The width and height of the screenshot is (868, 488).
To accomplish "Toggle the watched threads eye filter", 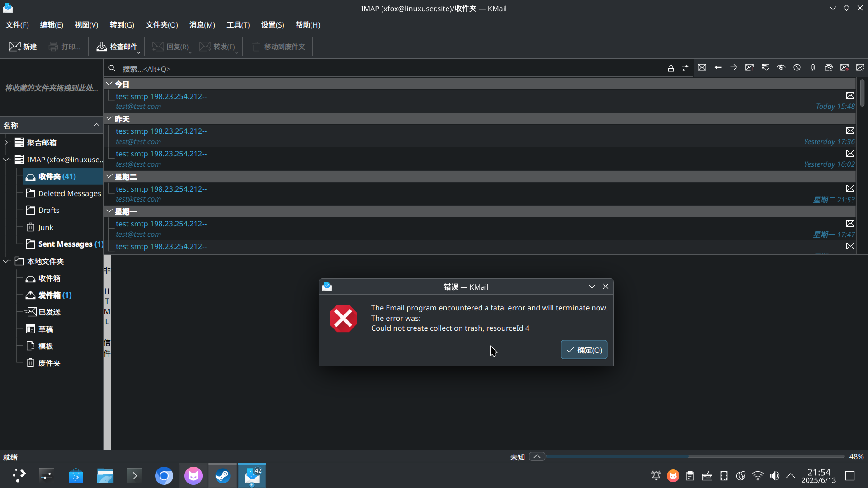I will pyautogui.click(x=781, y=67).
